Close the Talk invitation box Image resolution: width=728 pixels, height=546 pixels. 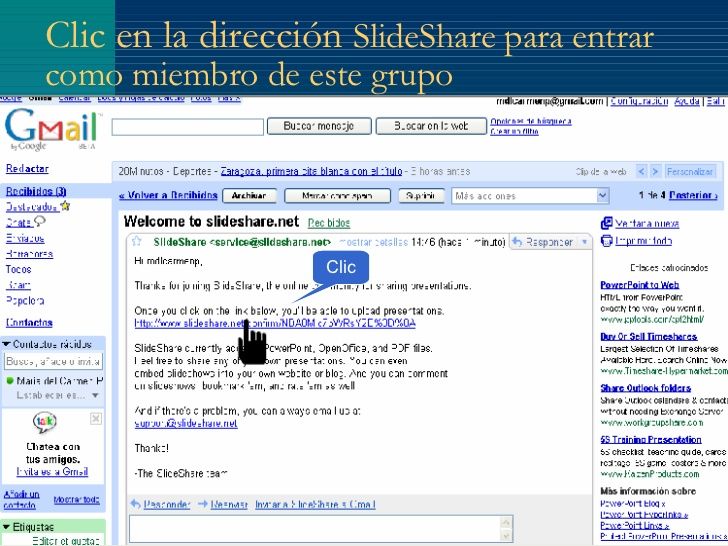[96, 419]
